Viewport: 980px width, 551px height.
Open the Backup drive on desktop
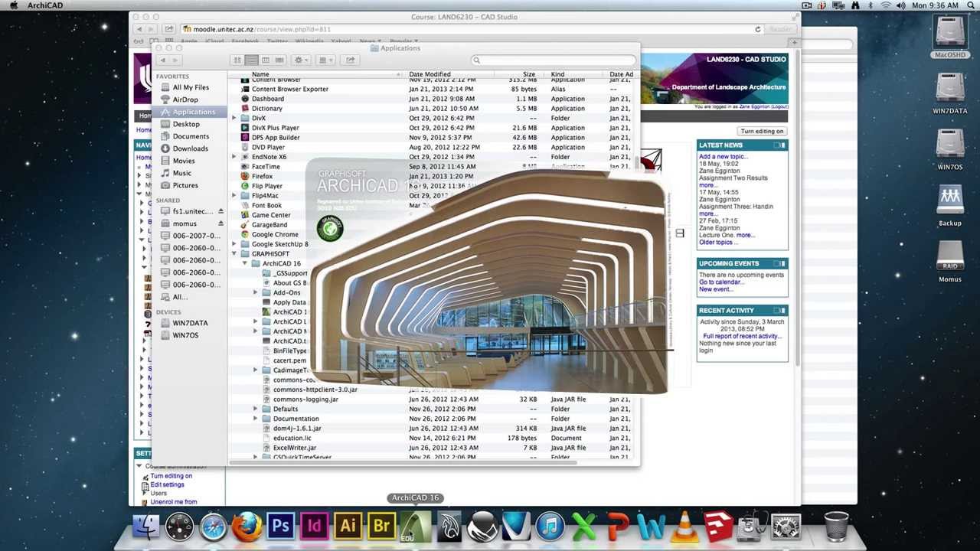click(x=950, y=205)
